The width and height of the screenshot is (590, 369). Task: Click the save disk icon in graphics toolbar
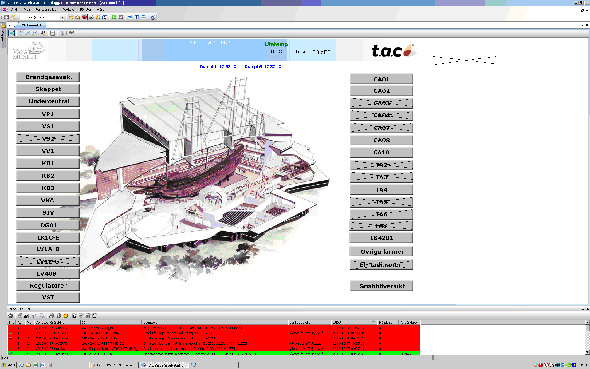[x=52, y=33]
